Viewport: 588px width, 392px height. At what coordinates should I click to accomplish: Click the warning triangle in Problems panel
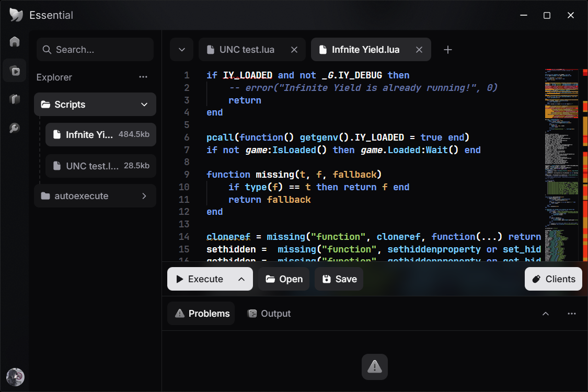pos(375,366)
